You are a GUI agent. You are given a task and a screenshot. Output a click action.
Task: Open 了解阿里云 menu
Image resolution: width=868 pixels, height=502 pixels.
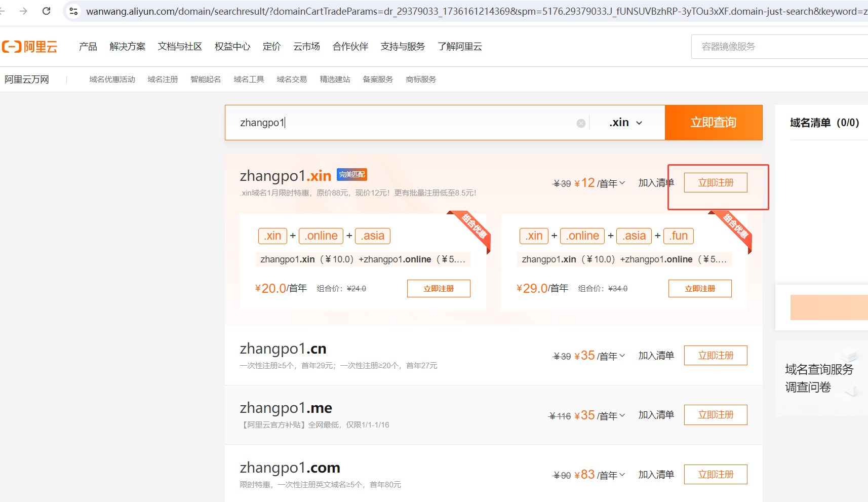(x=460, y=47)
